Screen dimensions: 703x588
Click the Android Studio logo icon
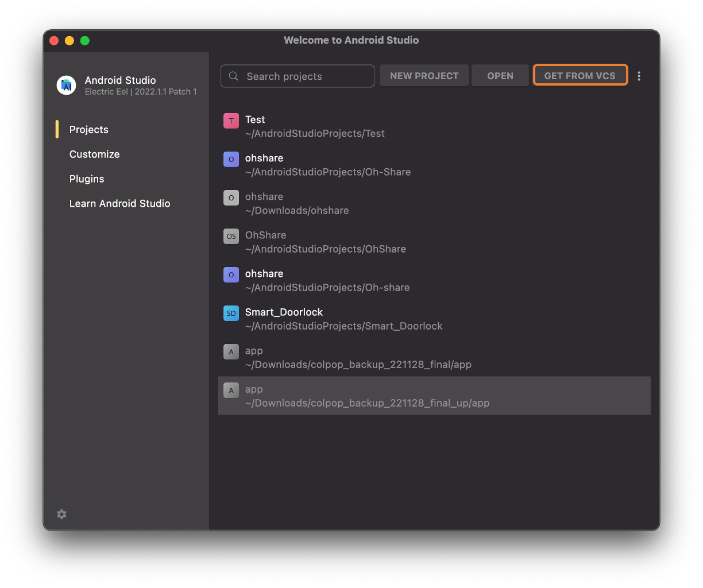point(67,85)
